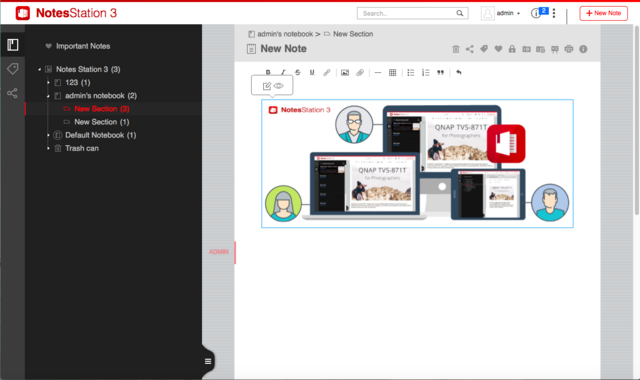
Task: Print the note with the printer icon
Action: [569, 49]
